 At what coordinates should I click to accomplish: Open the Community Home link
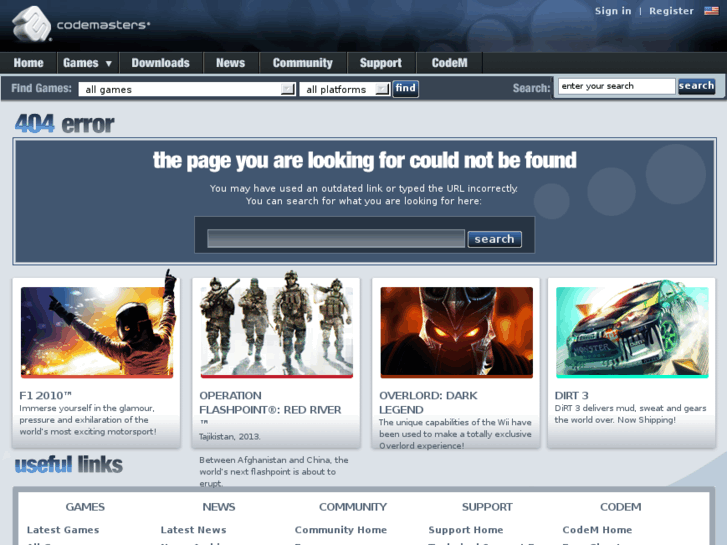[x=341, y=530]
